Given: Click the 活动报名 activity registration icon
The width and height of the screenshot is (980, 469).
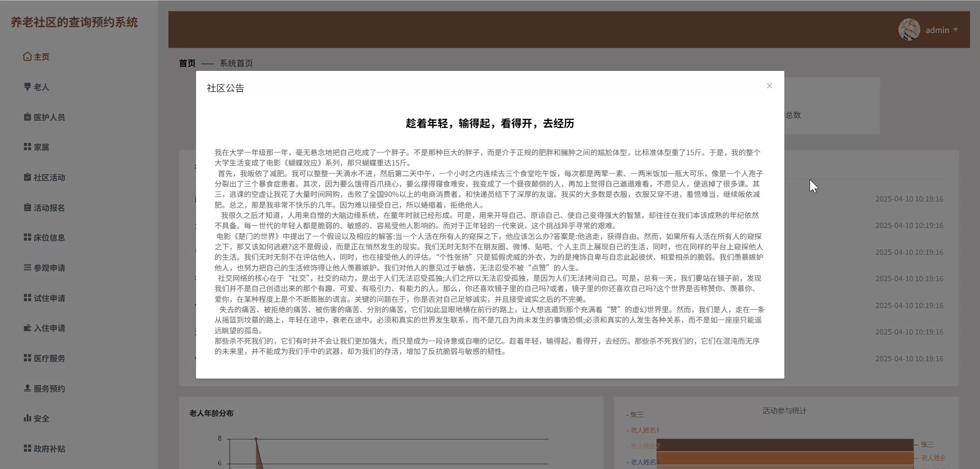Looking at the screenshot, I should pyautogui.click(x=27, y=208).
